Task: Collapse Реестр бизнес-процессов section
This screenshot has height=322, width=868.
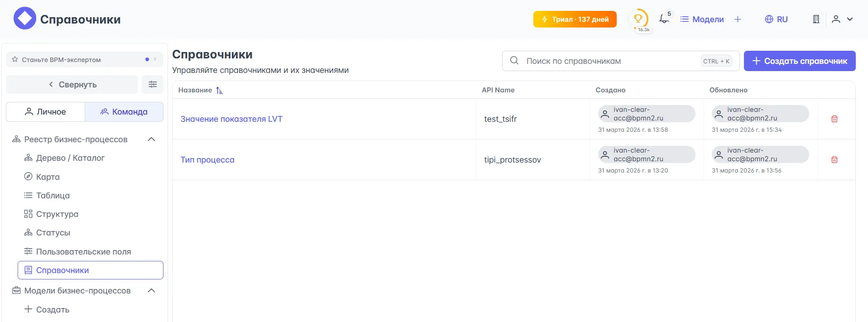Action: (x=152, y=139)
